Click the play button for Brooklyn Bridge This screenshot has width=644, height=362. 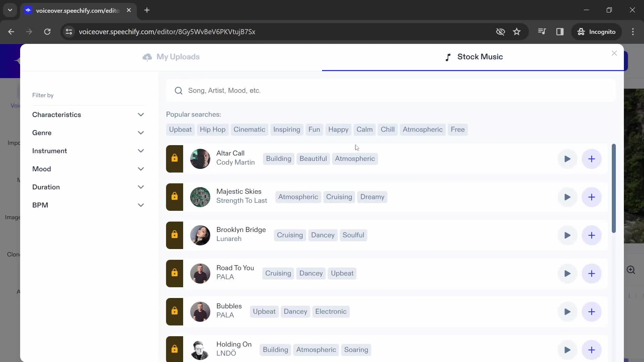[567, 235]
